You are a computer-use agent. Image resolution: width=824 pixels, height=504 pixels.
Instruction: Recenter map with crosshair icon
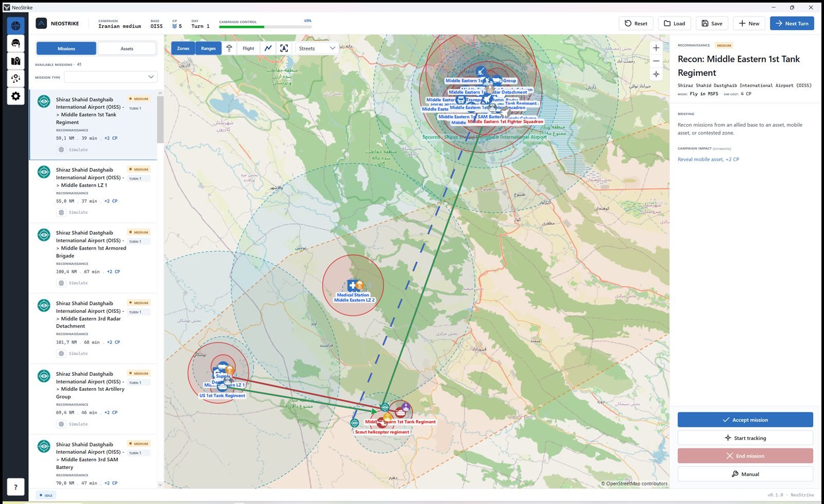click(x=656, y=74)
